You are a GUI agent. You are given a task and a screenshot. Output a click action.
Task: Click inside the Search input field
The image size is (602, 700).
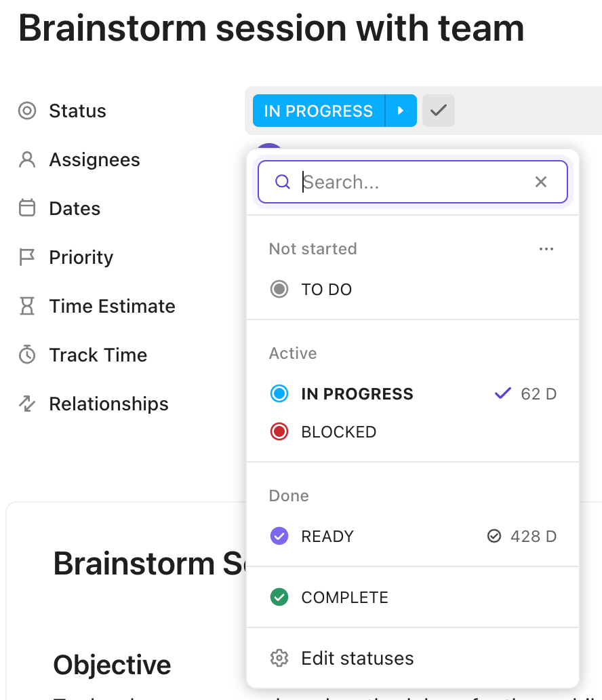407,182
